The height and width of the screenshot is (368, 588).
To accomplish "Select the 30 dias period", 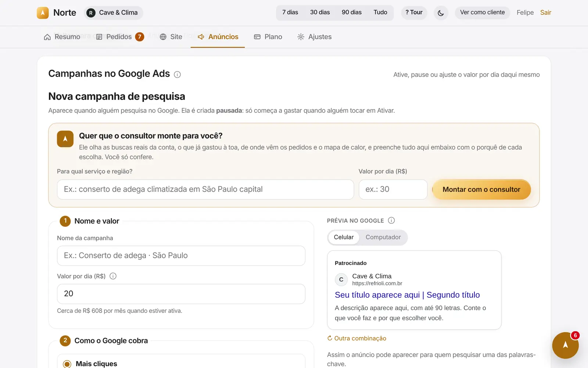I will (320, 13).
